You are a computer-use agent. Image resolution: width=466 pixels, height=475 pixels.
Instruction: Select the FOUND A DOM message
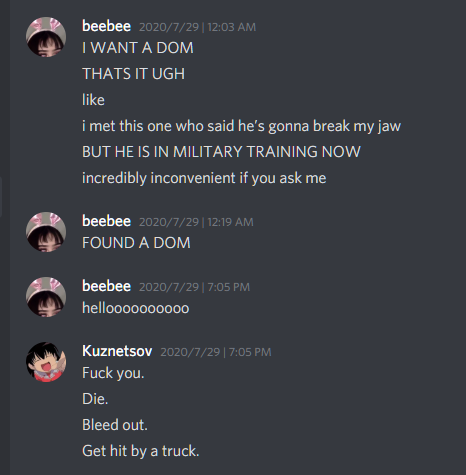point(136,243)
